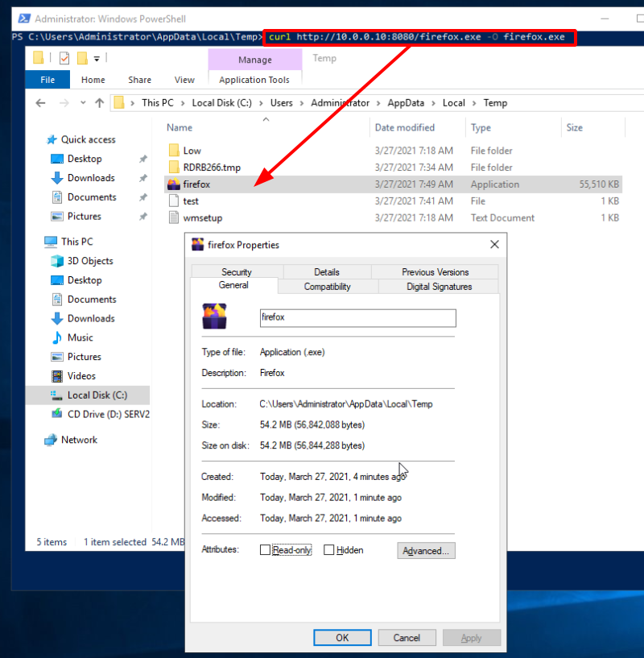Click the Forward navigation arrow
Image resolution: width=644 pixels, height=658 pixels.
tap(64, 103)
